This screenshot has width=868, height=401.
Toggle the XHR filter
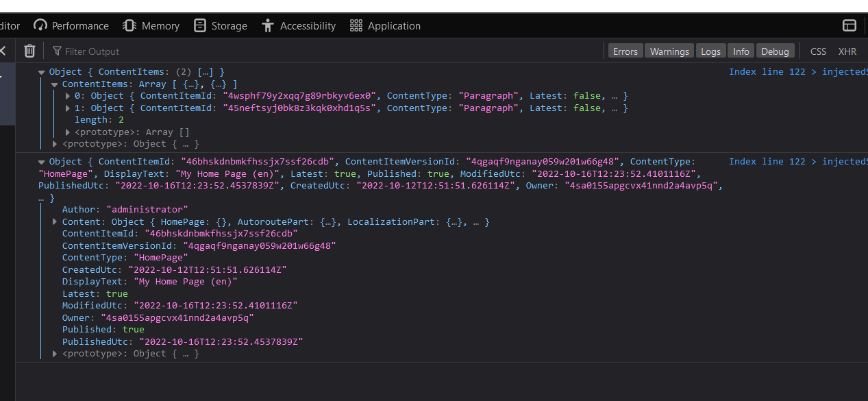pos(847,51)
